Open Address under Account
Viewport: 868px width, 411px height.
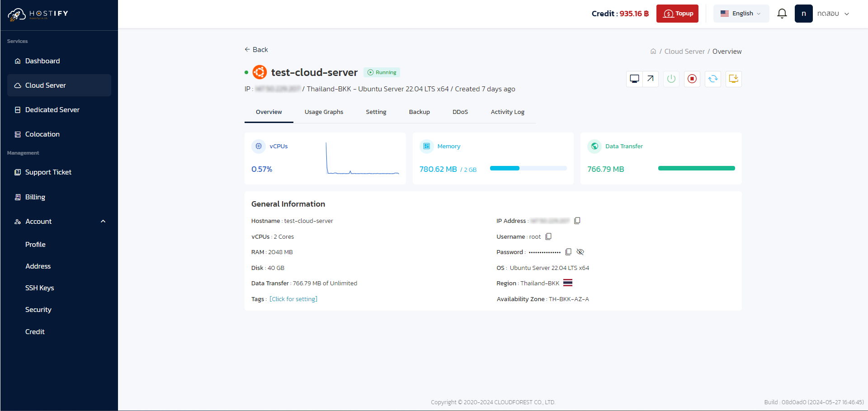pyautogui.click(x=38, y=266)
